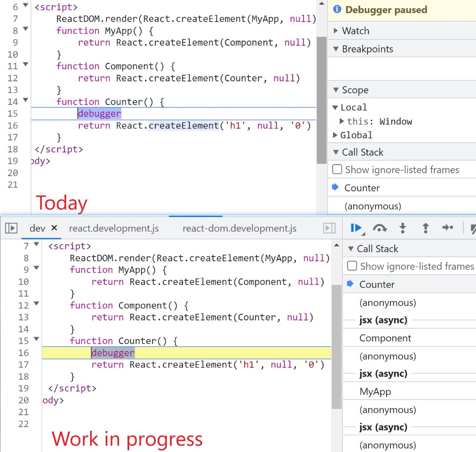The width and height of the screenshot is (476, 452).
Task: Click upper editor scroll-up arrow
Action: (x=322, y=4)
